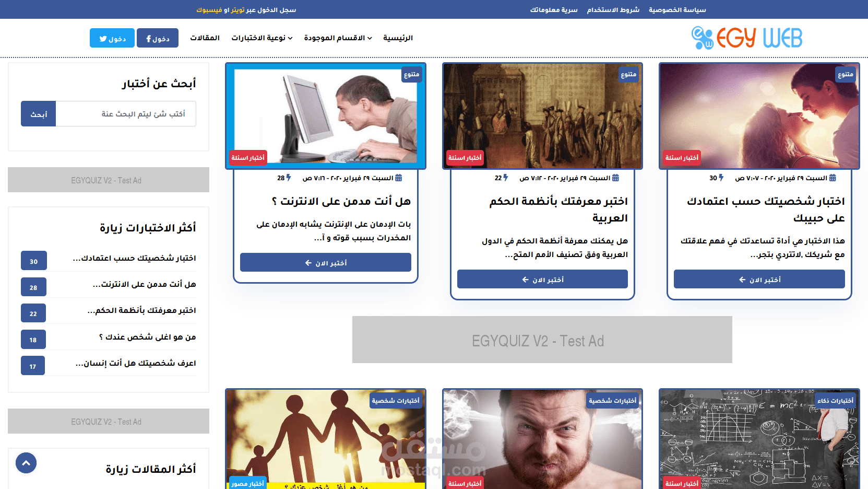Click منوع tag on internet addiction card
Image resolution: width=868 pixels, height=489 pixels.
pyautogui.click(x=411, y=74)
